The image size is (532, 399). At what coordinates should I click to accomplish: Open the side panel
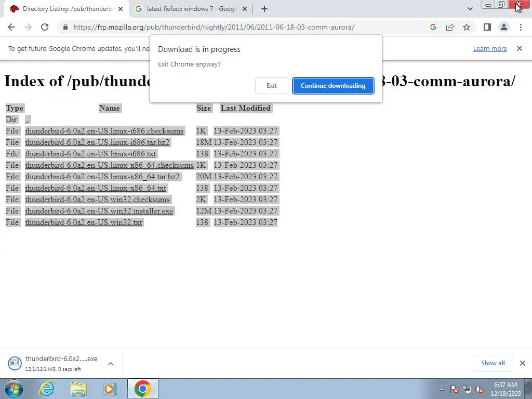(x=487, y=27)
